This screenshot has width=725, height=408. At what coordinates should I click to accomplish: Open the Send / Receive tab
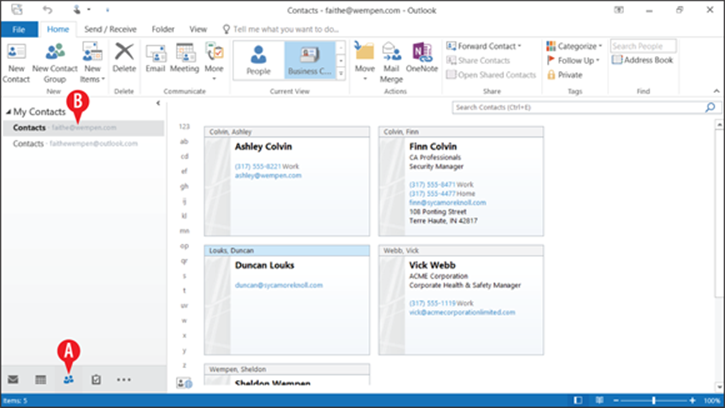tap(110, 29)
